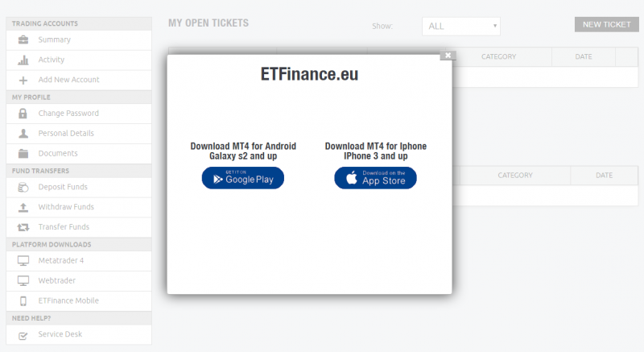Image resolution: width=644 pixels, height=352 pixels.
Task: Open the Activity bar chart icon
Action: [23, 60]
